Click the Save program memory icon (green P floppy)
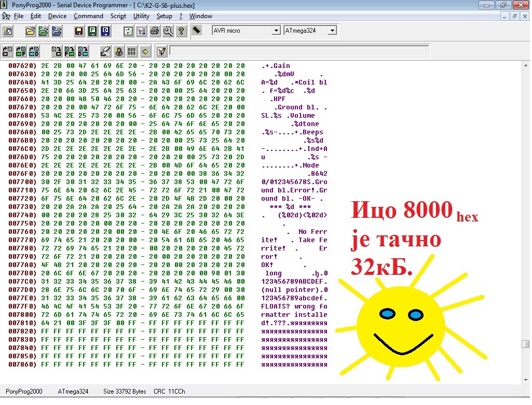Viewport: 532px width, 405px height. click(x=92, y=31)
